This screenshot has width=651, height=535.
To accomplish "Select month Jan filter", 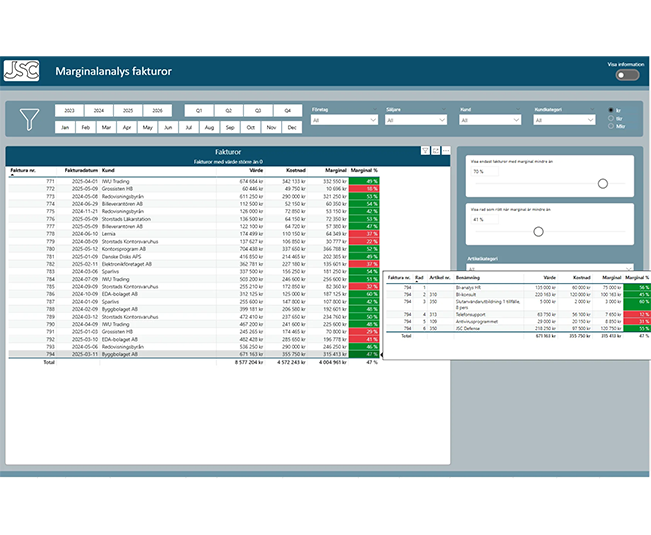I will 65,127.
